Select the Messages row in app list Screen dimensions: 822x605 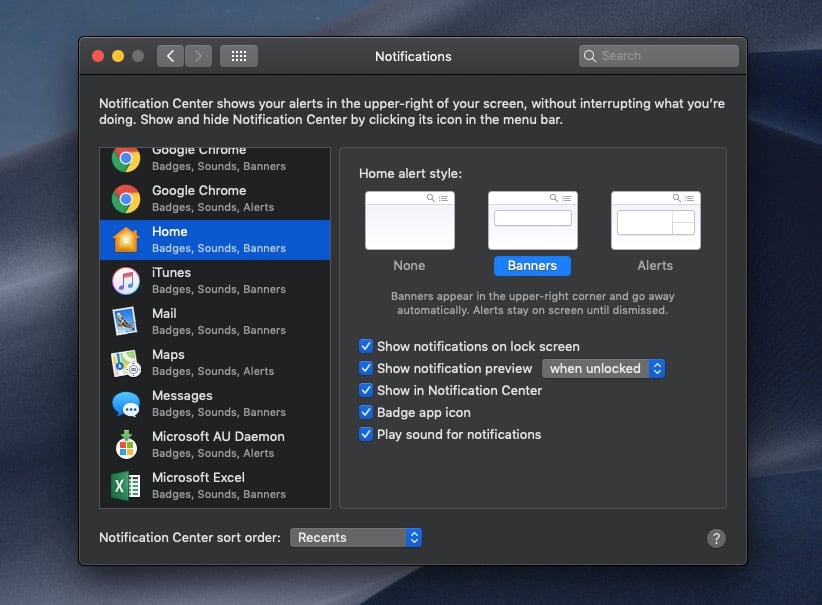[x=215, y=404]
